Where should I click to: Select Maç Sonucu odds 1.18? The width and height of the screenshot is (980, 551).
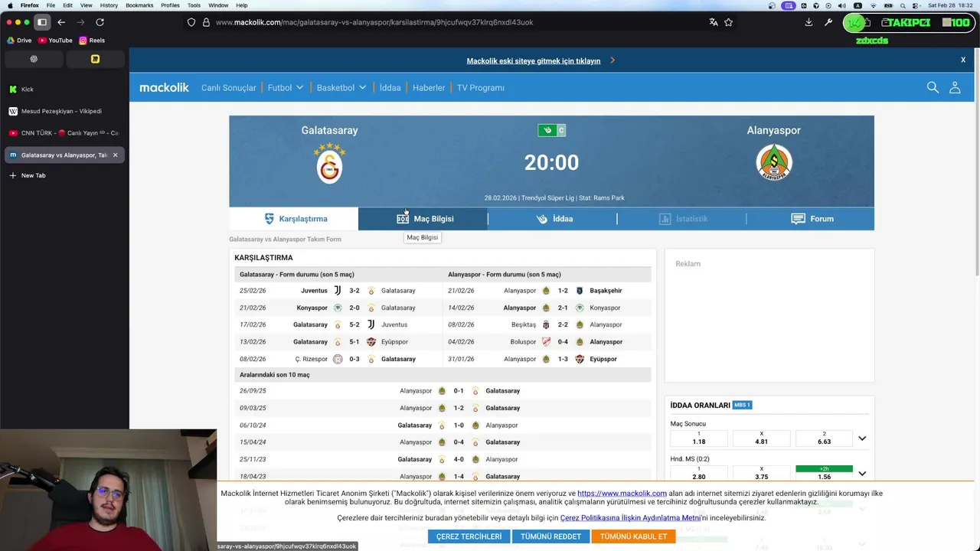(x=699, y=439)
